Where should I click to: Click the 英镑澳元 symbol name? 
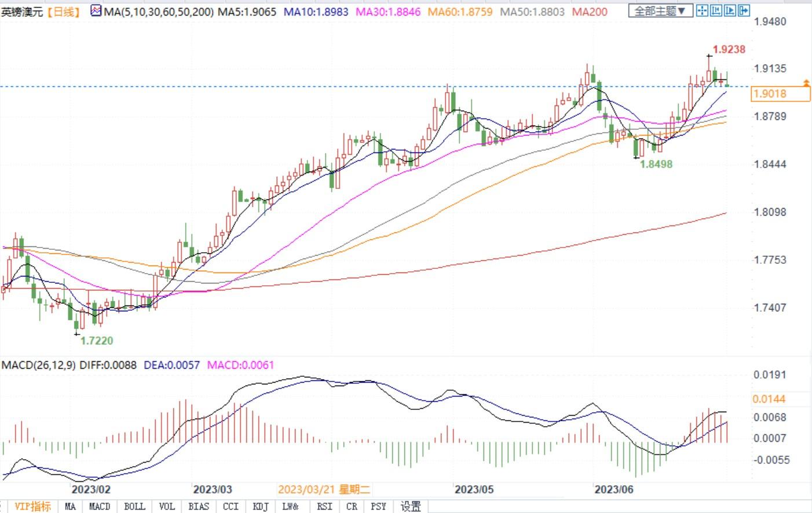(22, 11)
